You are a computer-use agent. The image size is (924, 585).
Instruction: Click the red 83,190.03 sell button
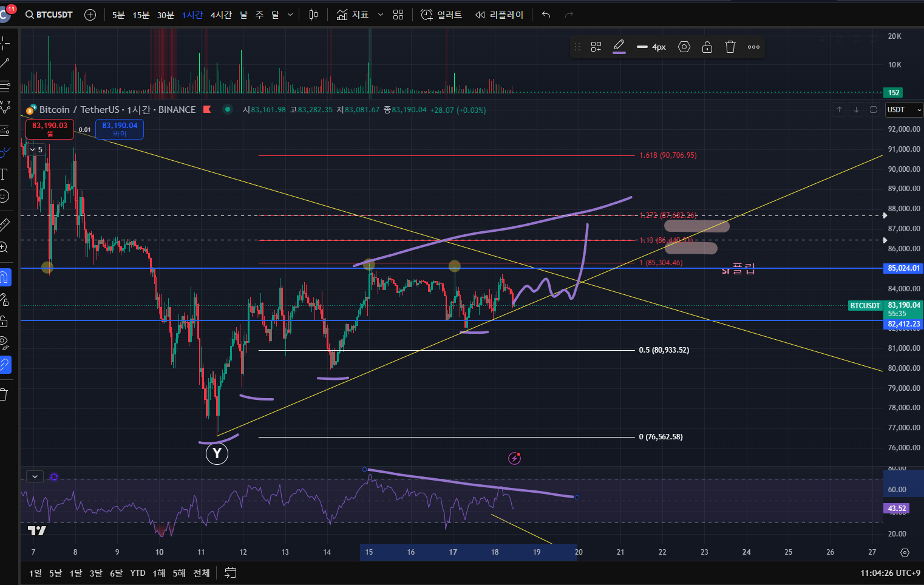(50, 129)
